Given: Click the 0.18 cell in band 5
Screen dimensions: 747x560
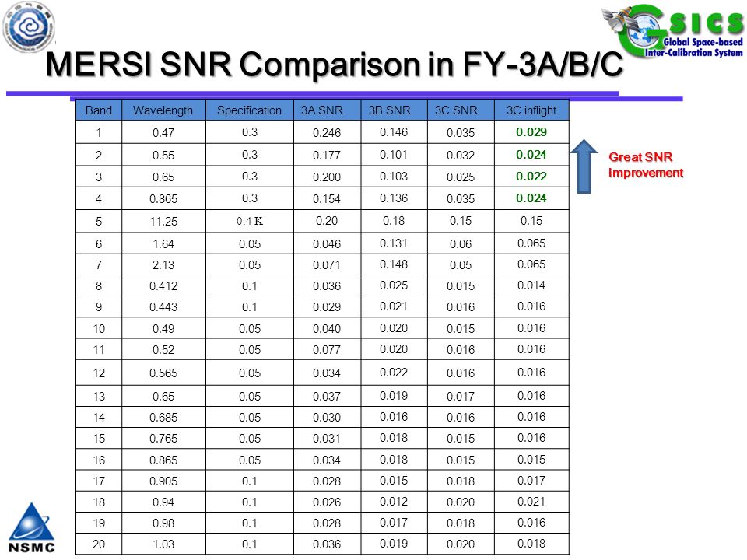Looking at the screenshot, I should (394, 221).
